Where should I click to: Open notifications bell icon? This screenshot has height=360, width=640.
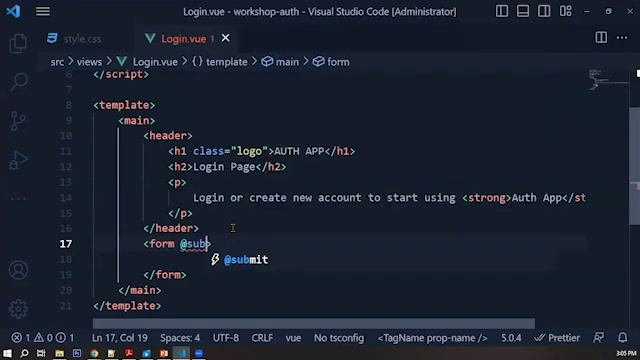[622, 338]
